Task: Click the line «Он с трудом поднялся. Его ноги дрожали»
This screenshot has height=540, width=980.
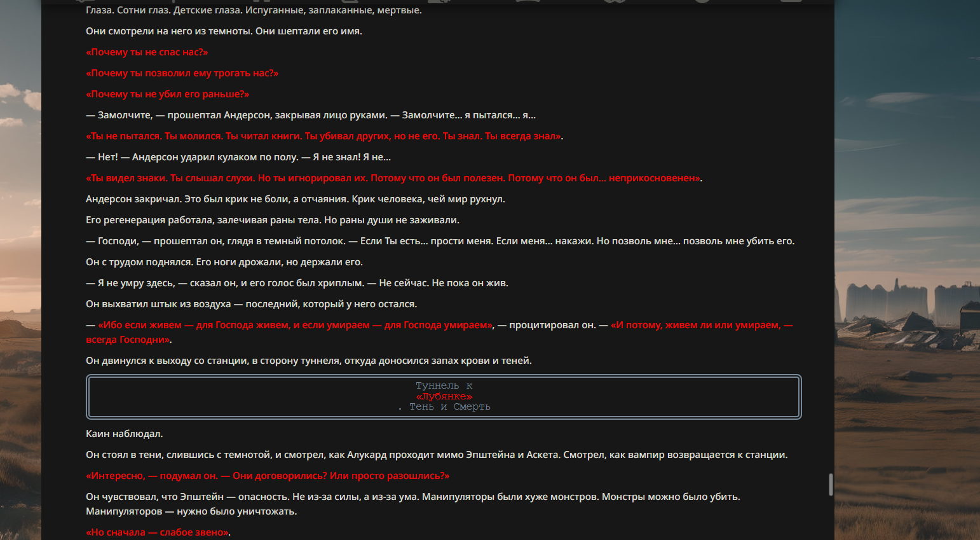Action: coord(224,262)
